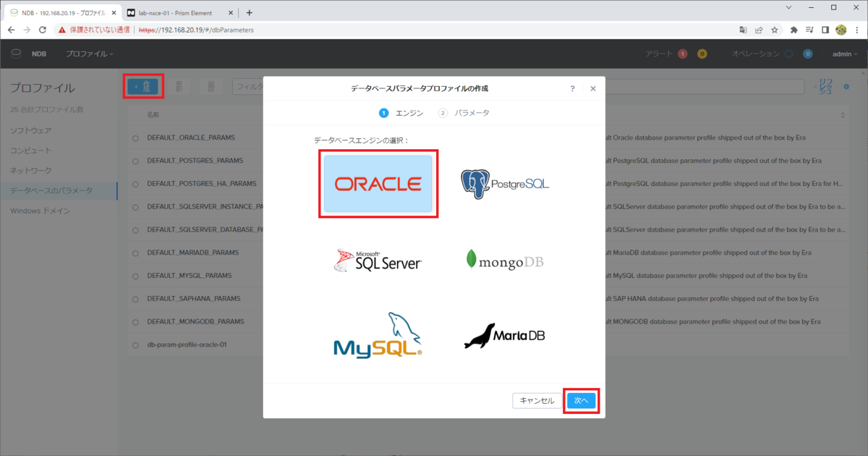Screen dimensions: 868x456
Task: Select DEFAULT_SQLSERVER_INSTANCE row radio button
Action: coord(135,206)
